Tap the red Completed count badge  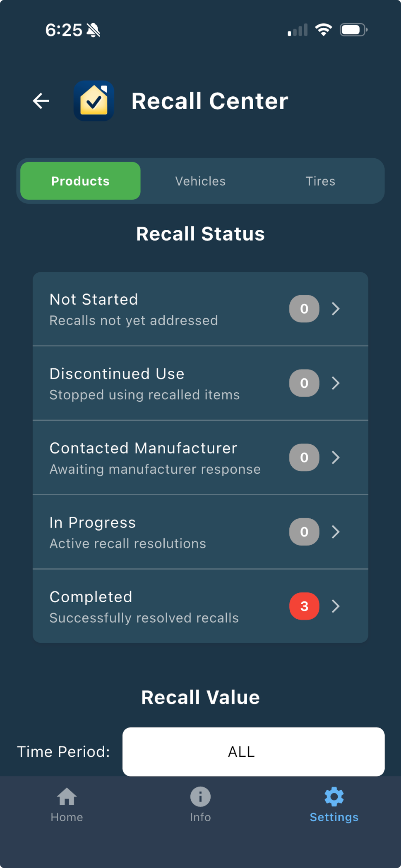pyautogui.click(x=304, y=606)
